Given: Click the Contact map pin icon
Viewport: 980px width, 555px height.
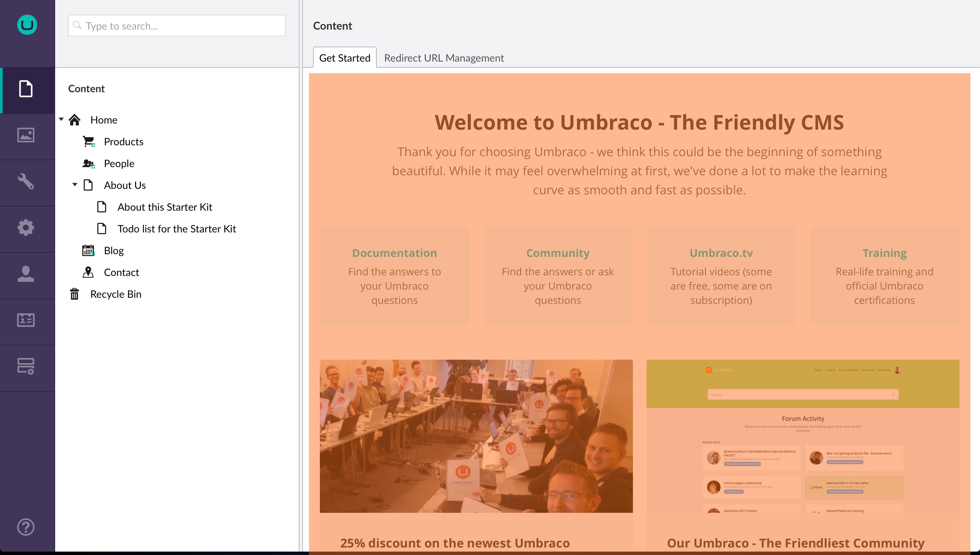Looking at the screenshot, I should 88,272.
